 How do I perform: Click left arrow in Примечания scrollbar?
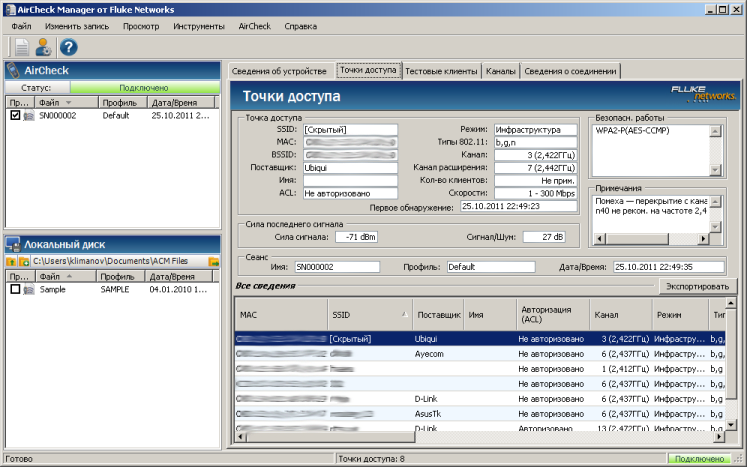point(600,239)
